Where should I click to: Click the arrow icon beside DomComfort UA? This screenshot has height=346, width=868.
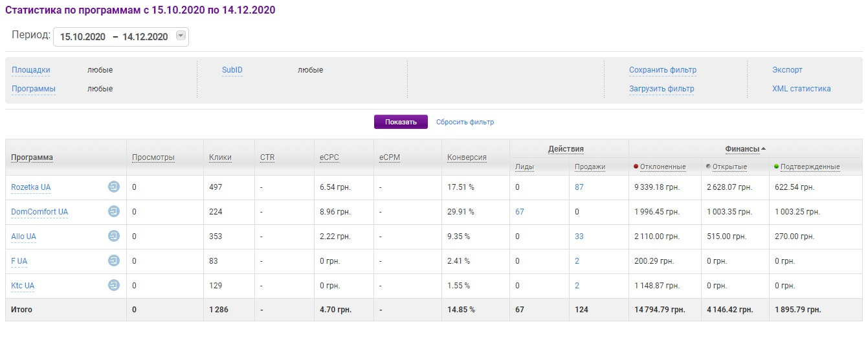coord(114,212)
